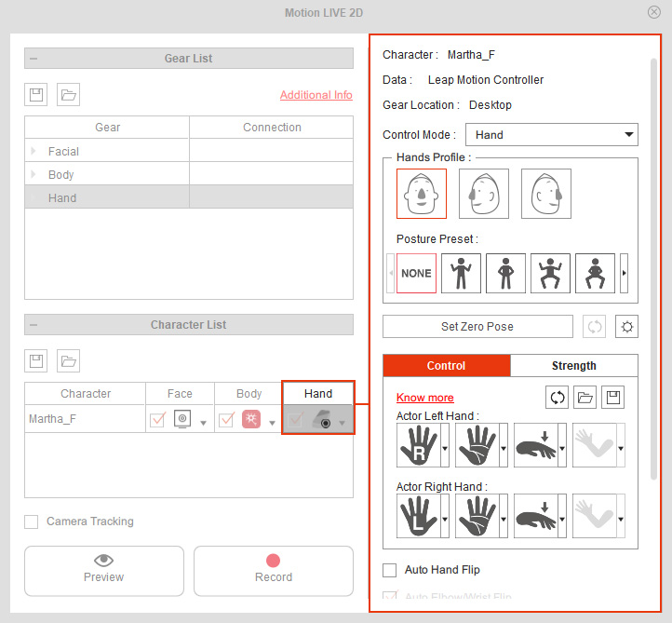Choose the sitting posture preset

(595, 273)
